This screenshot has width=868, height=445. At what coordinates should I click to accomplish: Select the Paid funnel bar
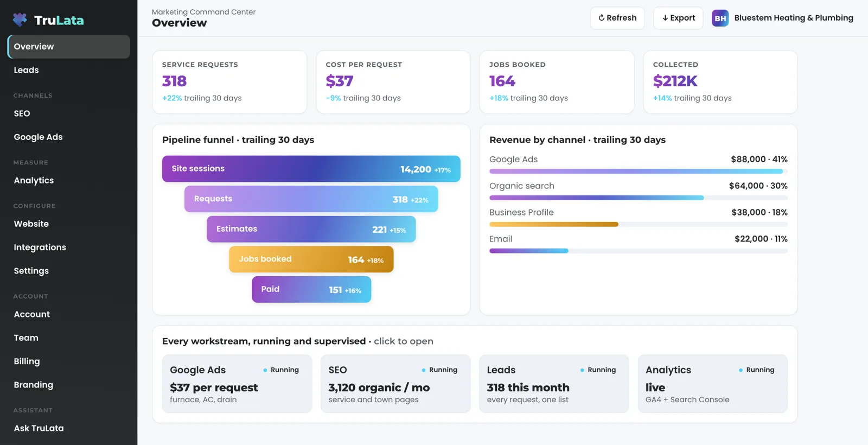(x=311, y=289)
